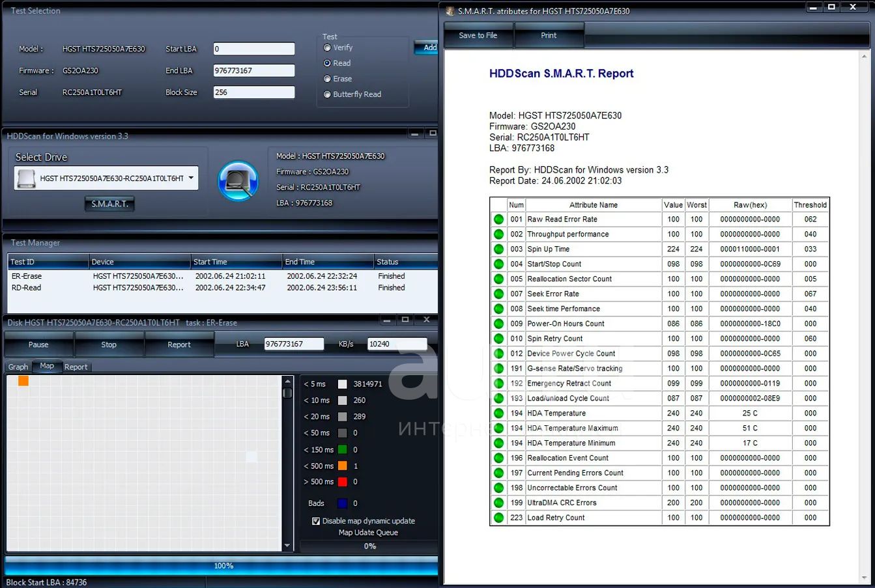
Task: Click the magnifier hard drive test icon
Action: pyautogui.click(x=238, y=181)
